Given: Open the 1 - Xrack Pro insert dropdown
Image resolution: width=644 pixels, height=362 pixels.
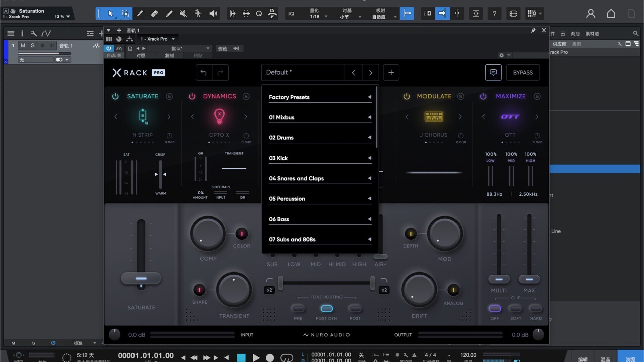Looking at the screenshot, I should [158, 39].
